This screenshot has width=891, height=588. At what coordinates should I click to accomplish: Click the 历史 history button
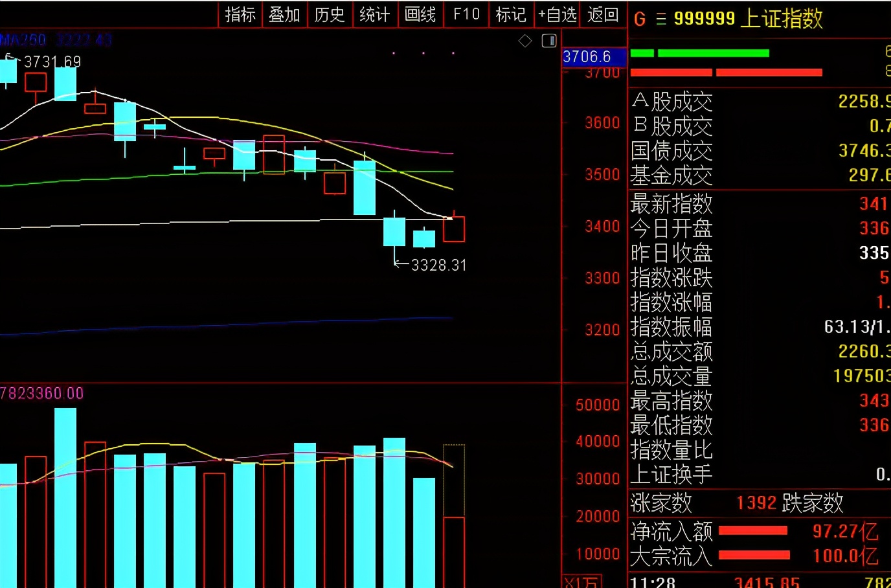[x=329, y=14]
